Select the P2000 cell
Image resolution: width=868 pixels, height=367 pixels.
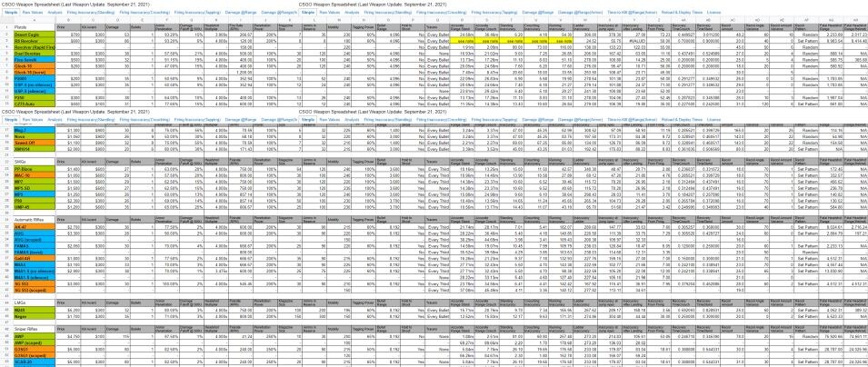coord(34,78)
